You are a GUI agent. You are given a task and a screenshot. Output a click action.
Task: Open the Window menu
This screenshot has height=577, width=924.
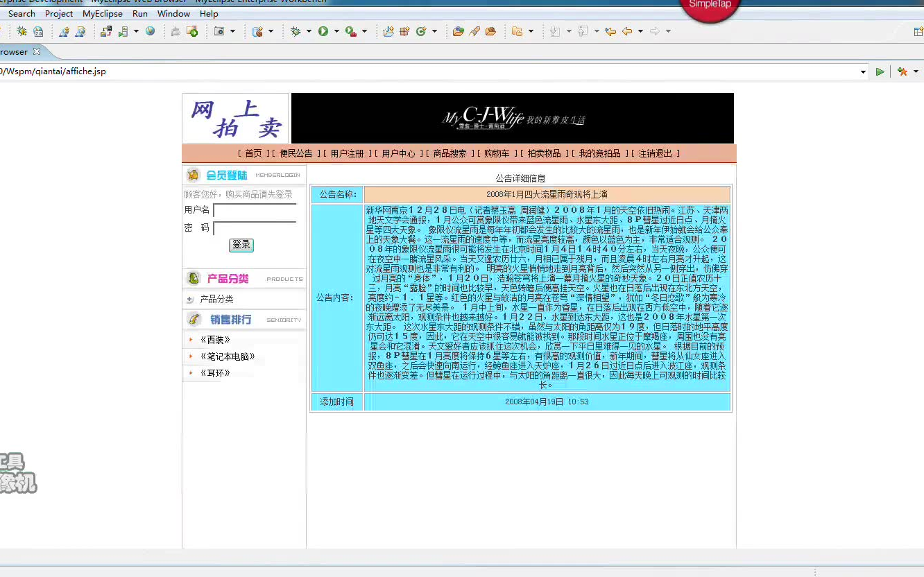coord(173,14)
